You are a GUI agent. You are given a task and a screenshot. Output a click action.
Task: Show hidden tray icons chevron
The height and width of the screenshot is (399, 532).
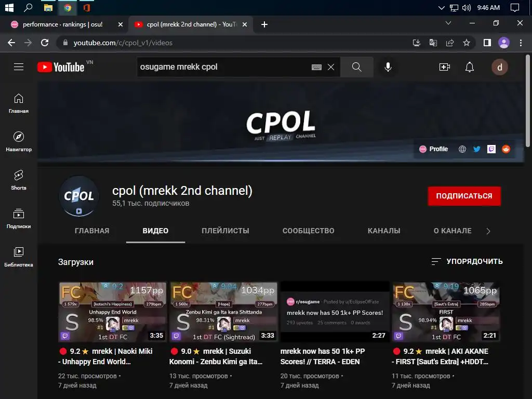pyautogui.click(x=441, y=8)
